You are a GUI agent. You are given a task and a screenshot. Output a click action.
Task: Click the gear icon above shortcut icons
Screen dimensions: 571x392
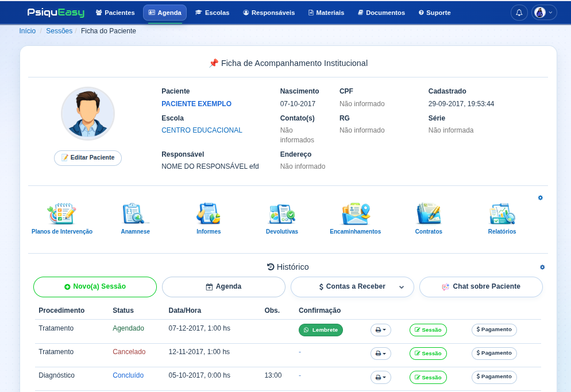(x=541, y=197)
